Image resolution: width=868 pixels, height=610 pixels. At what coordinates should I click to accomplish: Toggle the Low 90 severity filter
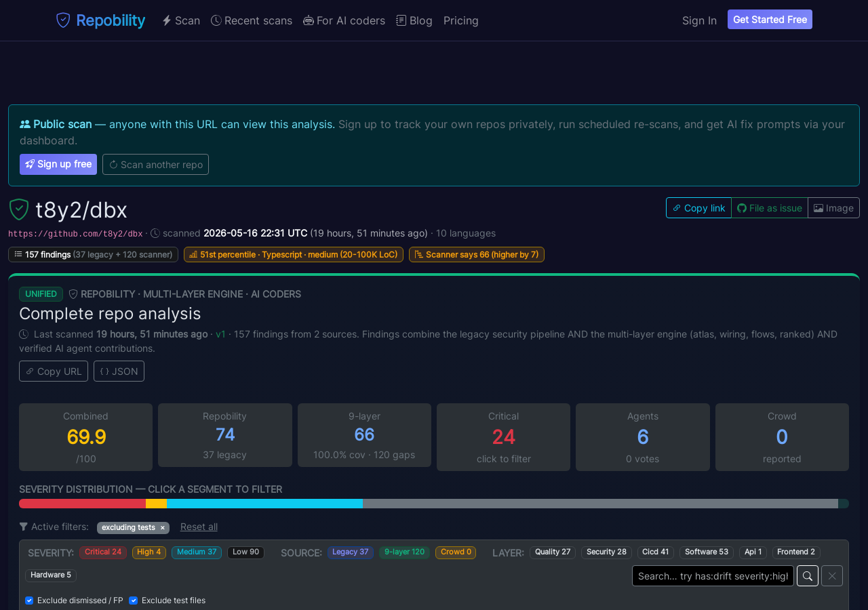click(245, 552)
